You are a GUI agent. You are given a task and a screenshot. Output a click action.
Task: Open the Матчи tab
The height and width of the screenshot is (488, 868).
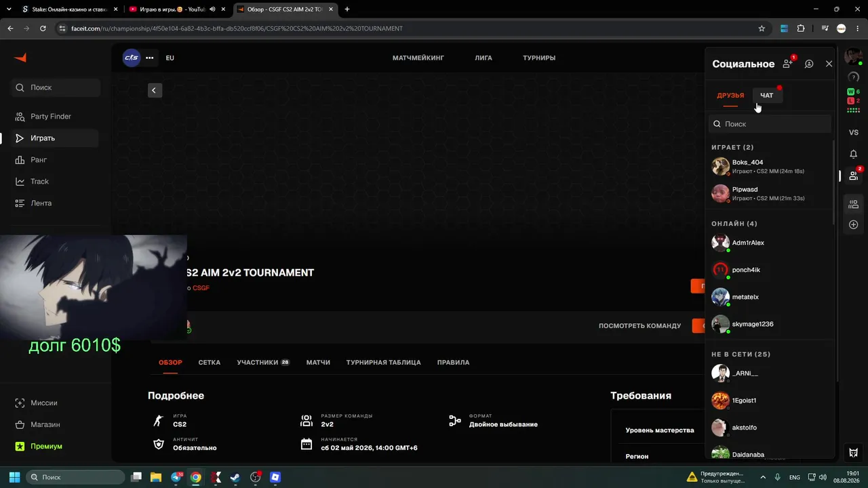318,363
